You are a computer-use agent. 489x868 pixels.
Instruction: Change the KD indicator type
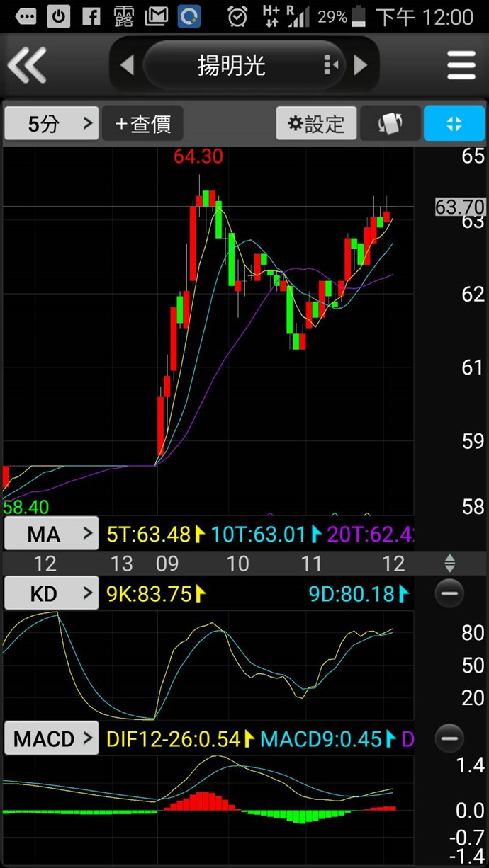tap(51, 593)
